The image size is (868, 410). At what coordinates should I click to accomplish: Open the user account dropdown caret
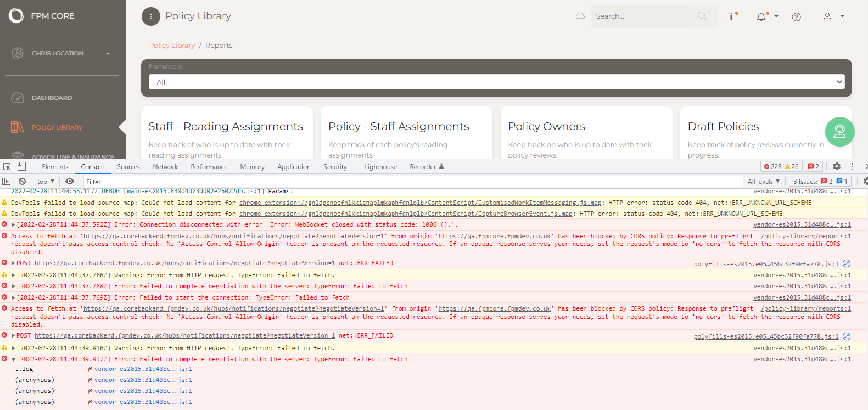coord(842,16)
